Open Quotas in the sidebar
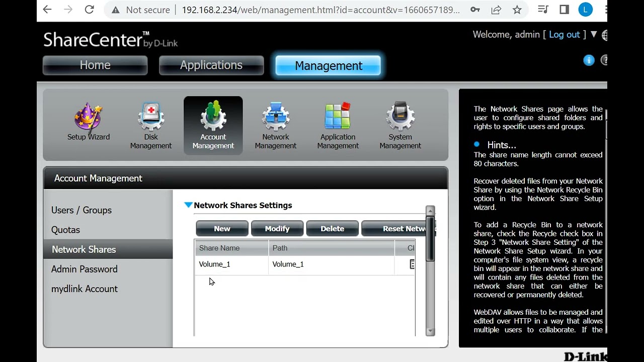Screen dimensions: 644x362 [x=65, y=230]
